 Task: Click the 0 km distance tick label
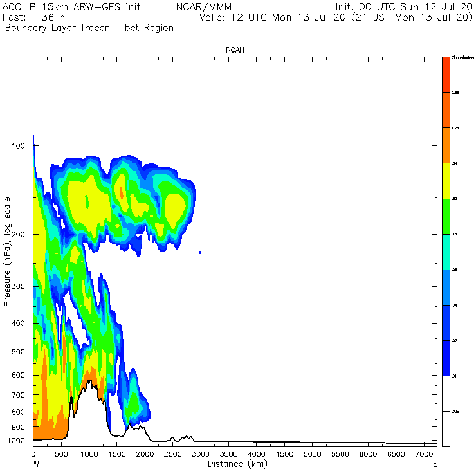(x=33, y=454)
